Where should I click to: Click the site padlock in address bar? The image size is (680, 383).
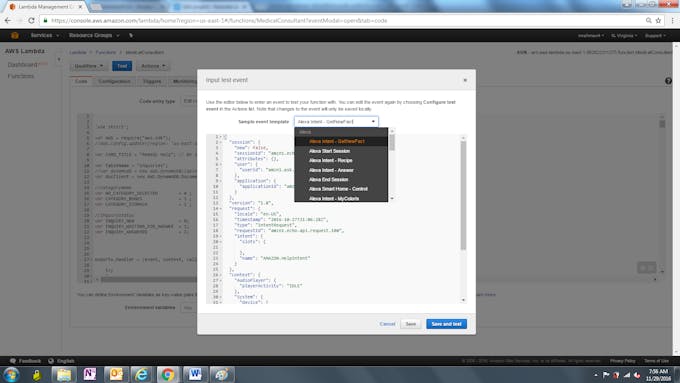(x=46, y=20)
